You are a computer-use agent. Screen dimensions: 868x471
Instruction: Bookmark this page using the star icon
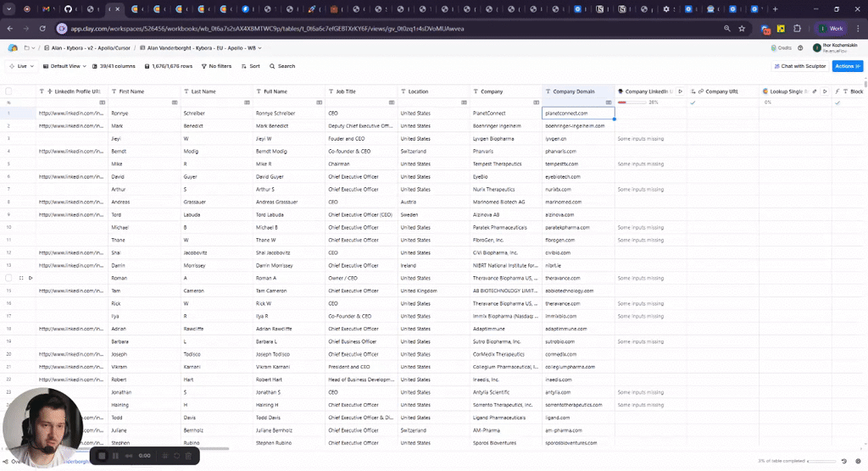pos(743,28)
